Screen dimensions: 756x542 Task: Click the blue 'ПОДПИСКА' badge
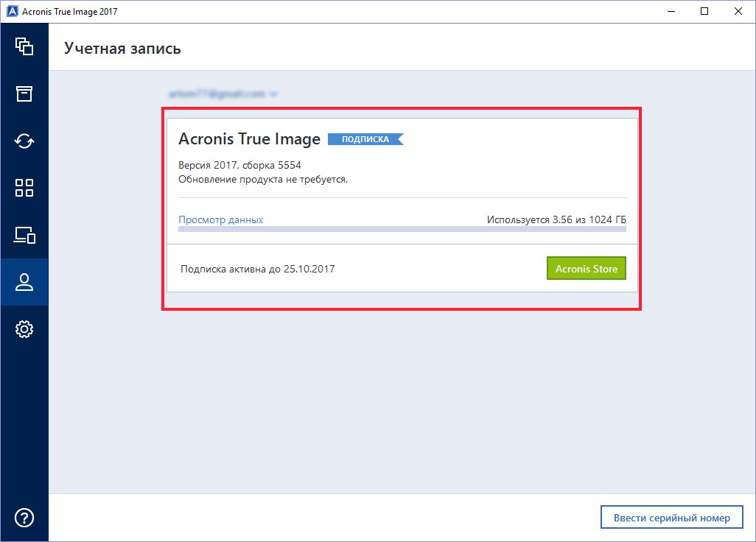coord(365,139)
